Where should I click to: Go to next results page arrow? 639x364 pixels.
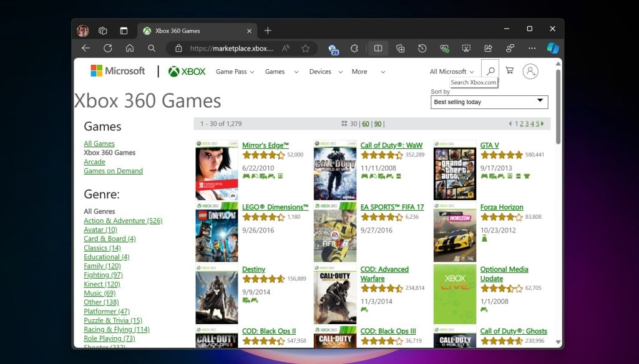coord(542,123)
